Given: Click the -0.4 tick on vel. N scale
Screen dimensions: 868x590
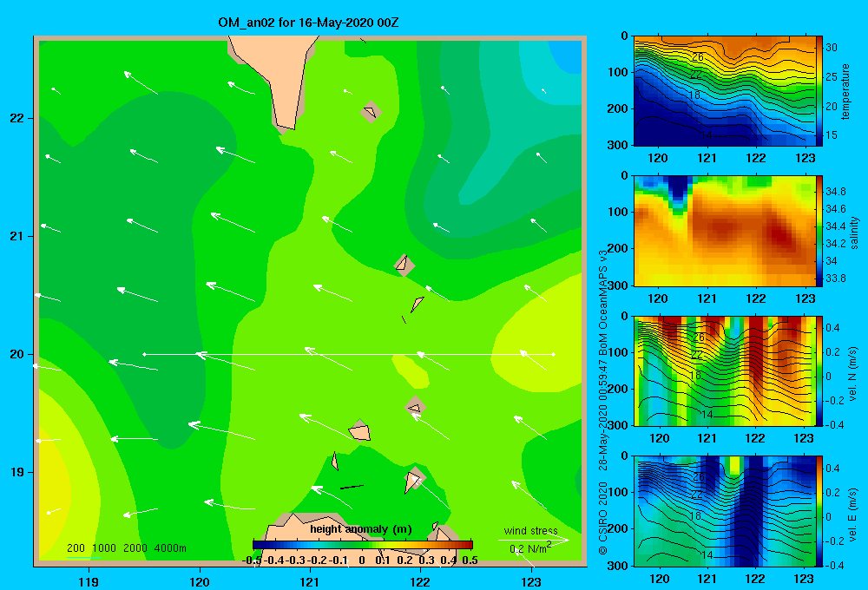Looking at the screenshot, I should coord(834,425).
